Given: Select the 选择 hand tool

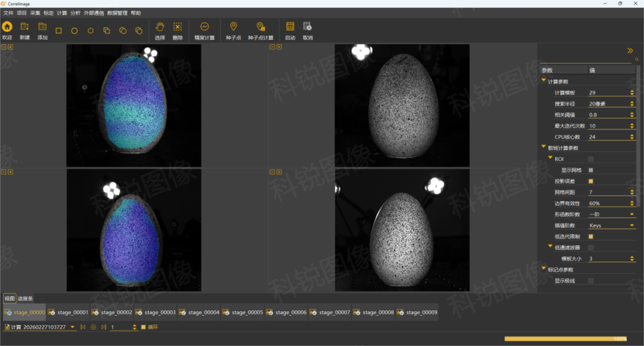Looking at the screenshot, I should (x=160, y=27).
